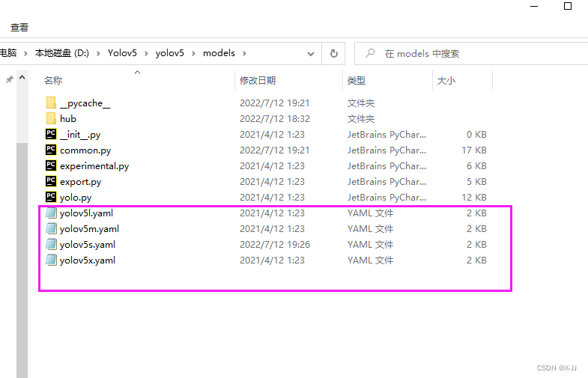Click the search magnifier icon

coord(370,53)
